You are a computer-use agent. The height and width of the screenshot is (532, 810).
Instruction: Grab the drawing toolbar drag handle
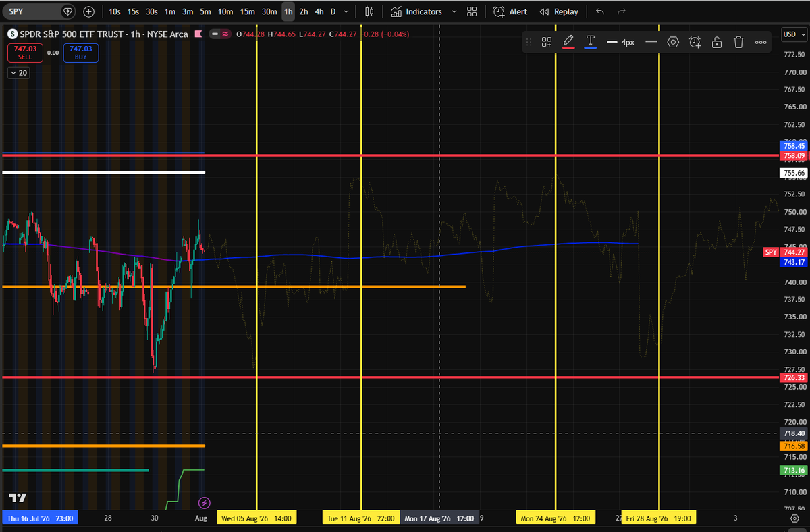(529, 42)
